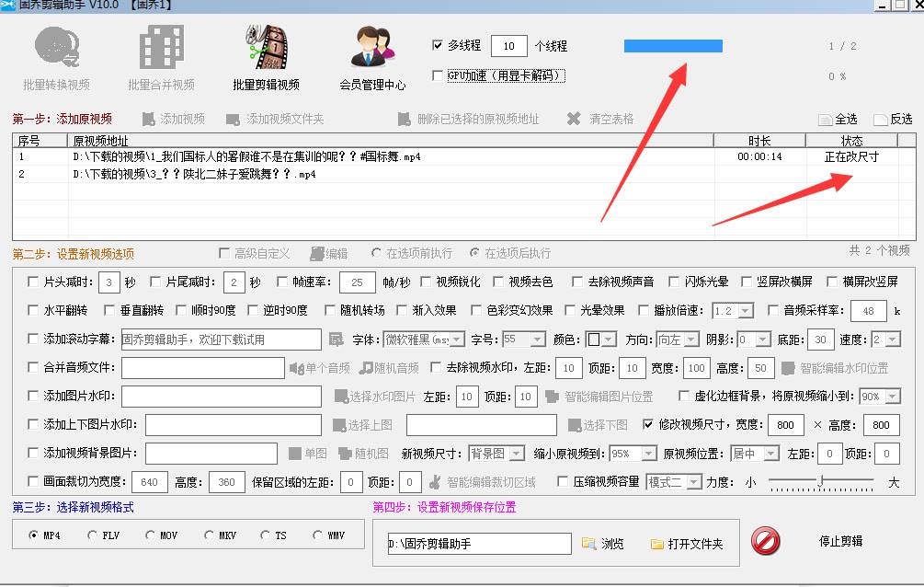
Task: Uncheck the modify video size checkbox
Action: (648, 424)
